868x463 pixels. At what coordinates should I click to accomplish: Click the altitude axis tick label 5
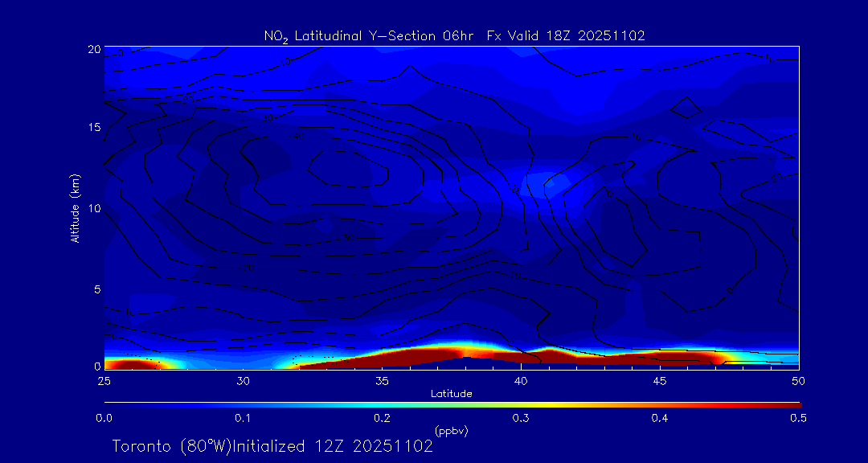(x=97, y=289)
